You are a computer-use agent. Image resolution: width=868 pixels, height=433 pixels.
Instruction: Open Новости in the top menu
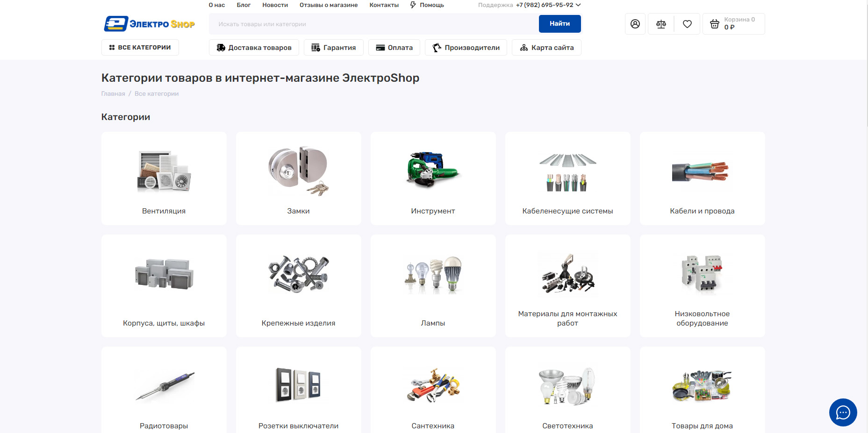point(275,5)
